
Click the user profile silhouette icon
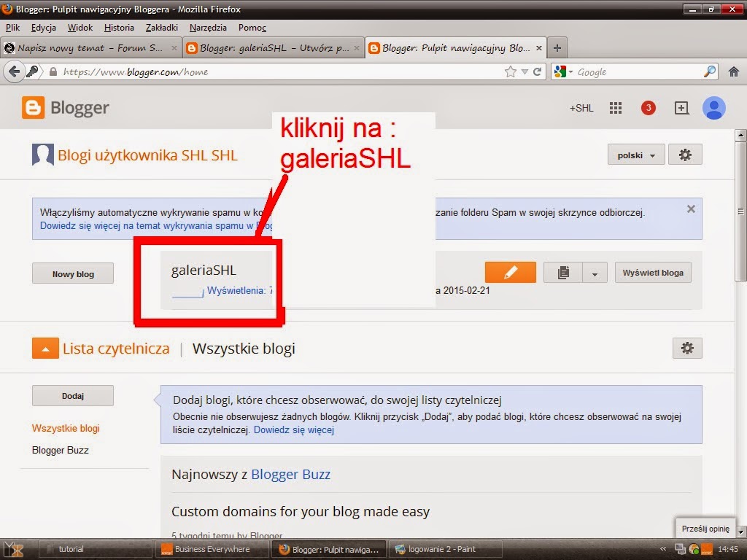click(43, 155)
